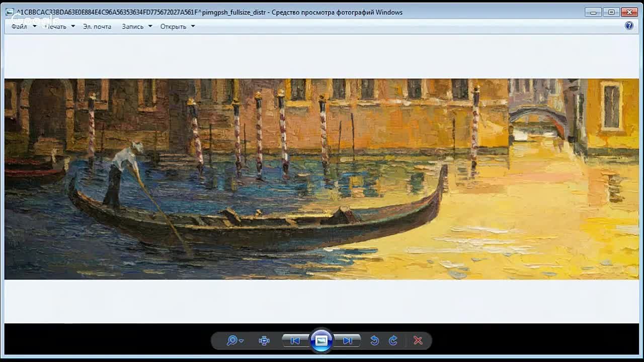Expand the dropdown arrow next to Файл
This screenshot has width=644, height=362.
click(35, 26)
